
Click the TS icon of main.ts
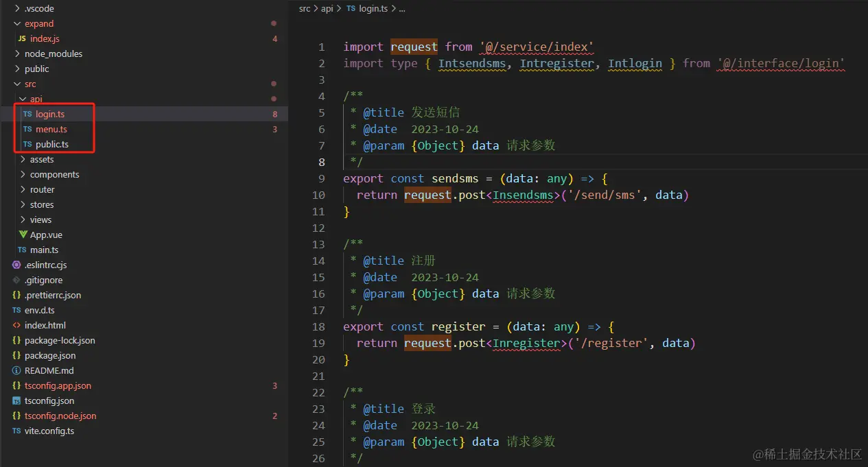coord(22,250)
